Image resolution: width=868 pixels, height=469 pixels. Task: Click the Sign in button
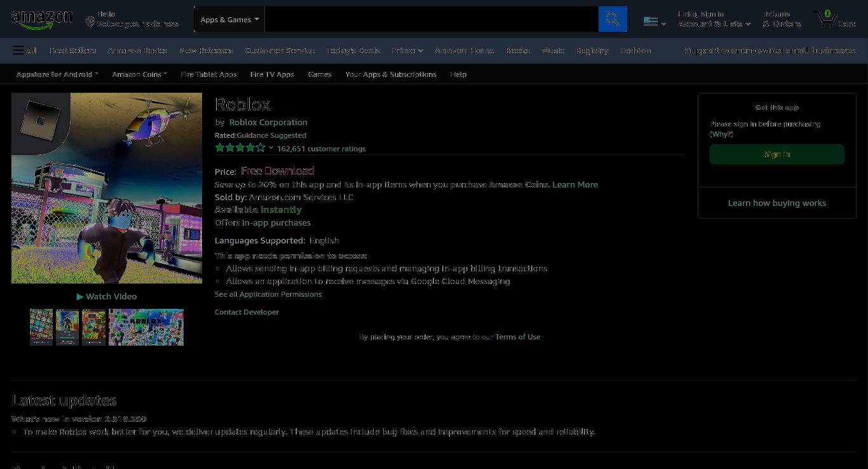click(777, 154)
